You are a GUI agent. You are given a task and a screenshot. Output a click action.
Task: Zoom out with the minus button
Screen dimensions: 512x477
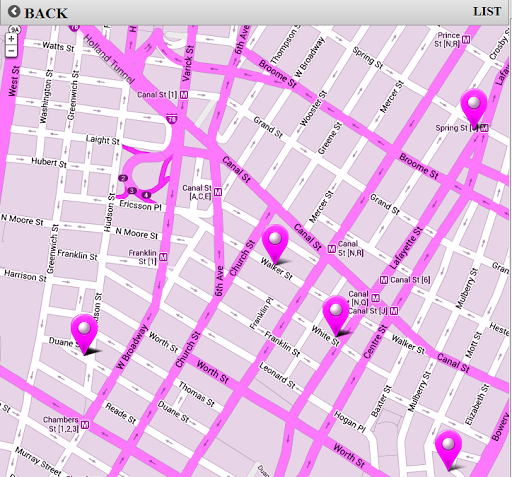pyautogui.click(x=11, y=51)
